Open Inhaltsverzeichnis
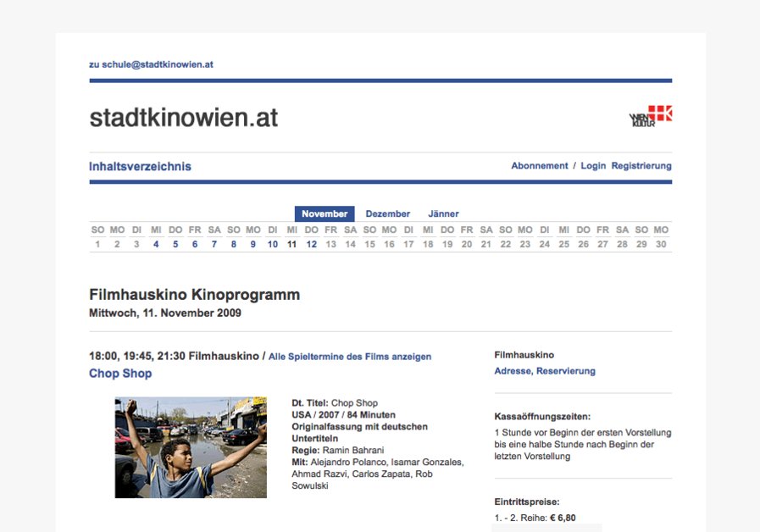The height and width of the screenshot is (532, 760). click(140, 166)
